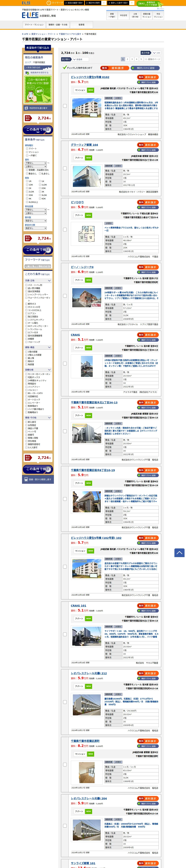The width and height of the screenshot is (186, 868).
Task: Click the scroll-to-top arrow button
Action: tap(179, 553)
